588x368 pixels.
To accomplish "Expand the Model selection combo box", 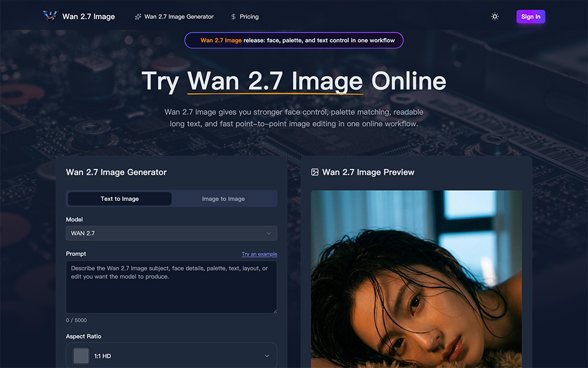I will [171, 233].
